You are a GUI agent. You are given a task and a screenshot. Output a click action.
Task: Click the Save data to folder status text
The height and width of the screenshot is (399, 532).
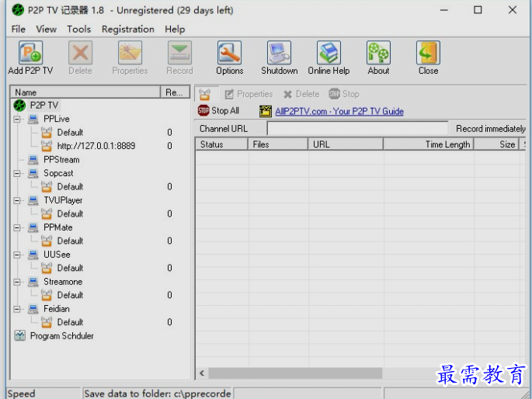pyautogui.click(x=158, y=394)
